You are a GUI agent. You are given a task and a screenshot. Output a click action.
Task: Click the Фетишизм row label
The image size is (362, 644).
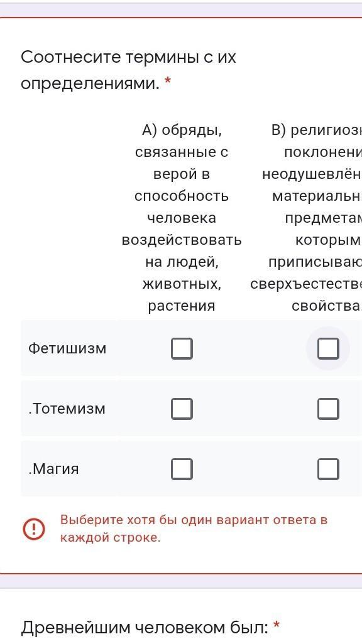click(x=67, y=348)
